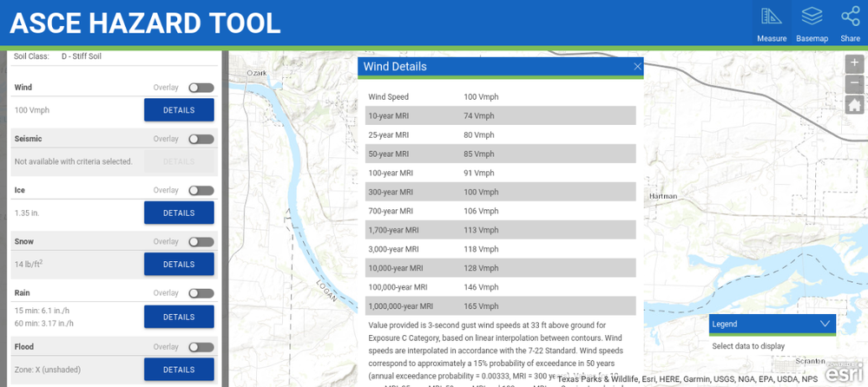The width and height of the screenshot is (868, 387).
Task: Open Rain details
Action: click(x=179, y=317)
